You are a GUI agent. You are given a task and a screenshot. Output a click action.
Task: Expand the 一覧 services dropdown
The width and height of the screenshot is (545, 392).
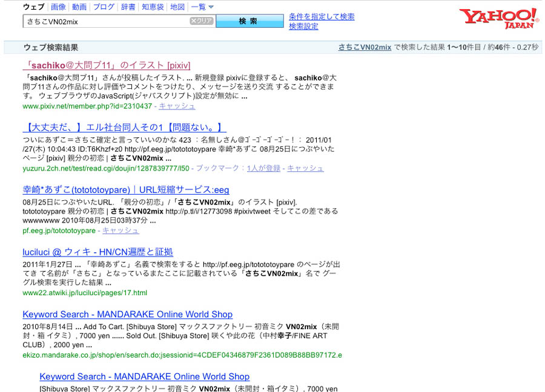pyautogui.click(x=202, y=7)
